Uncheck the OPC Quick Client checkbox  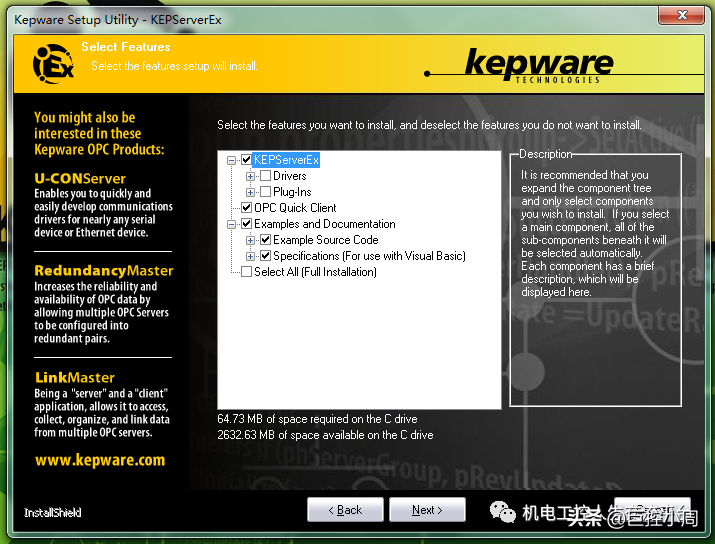coord(246,208)
